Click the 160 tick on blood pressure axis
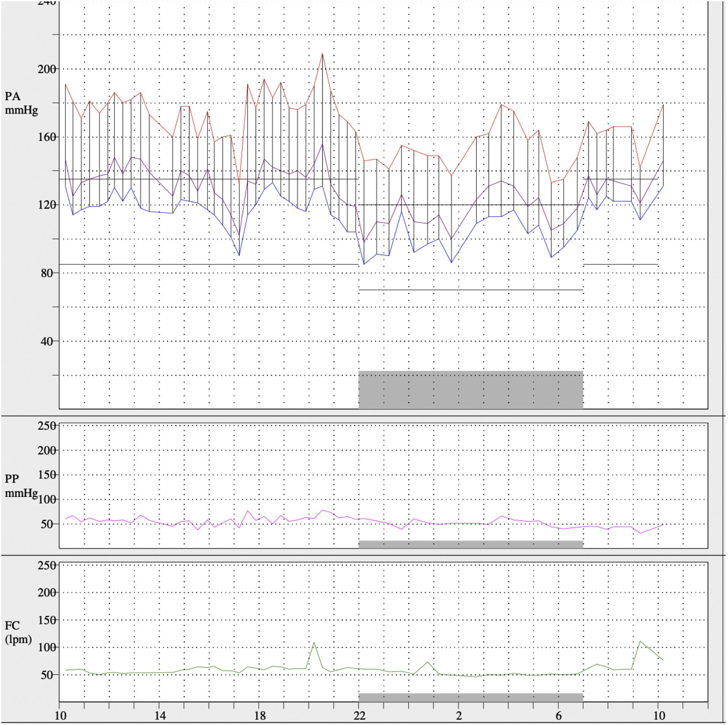The height and width of the screenshot is (725, 728). [47, 137]
